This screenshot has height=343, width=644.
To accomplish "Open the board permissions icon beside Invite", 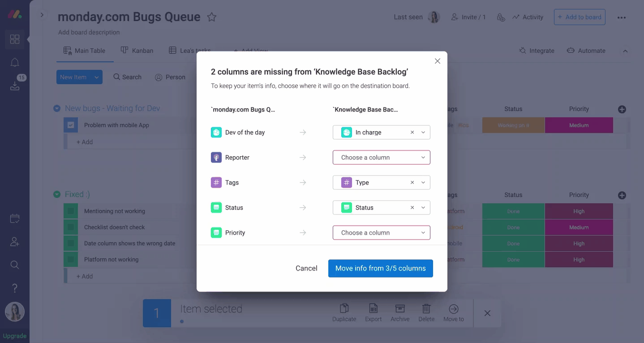I will tap(501, 17).
